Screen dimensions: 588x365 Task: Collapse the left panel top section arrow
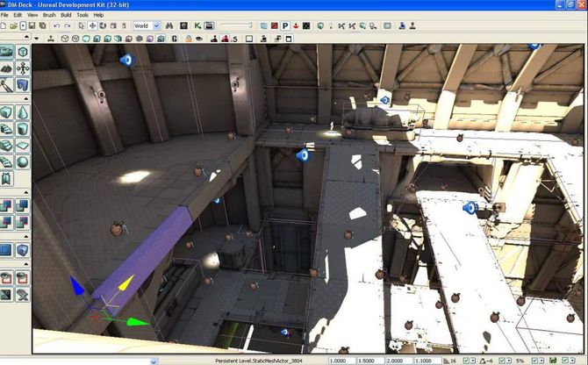(x=25, y=37)
